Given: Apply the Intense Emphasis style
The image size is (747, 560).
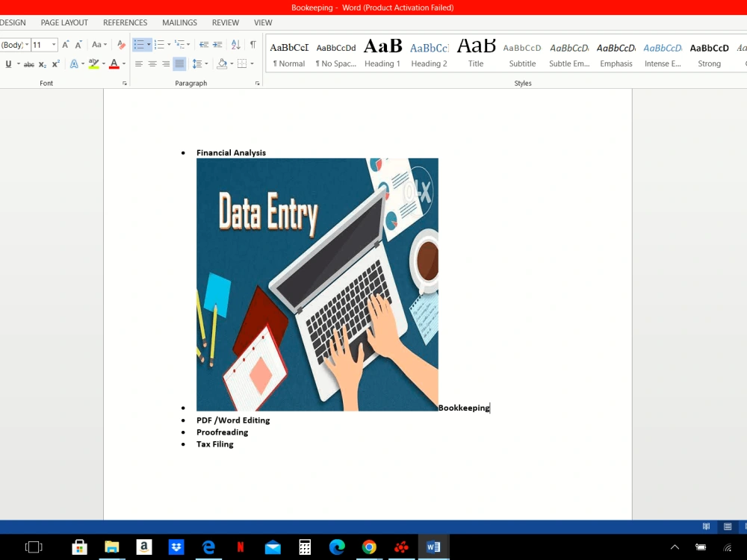Looking at the screenshot, I should point(663,54).
